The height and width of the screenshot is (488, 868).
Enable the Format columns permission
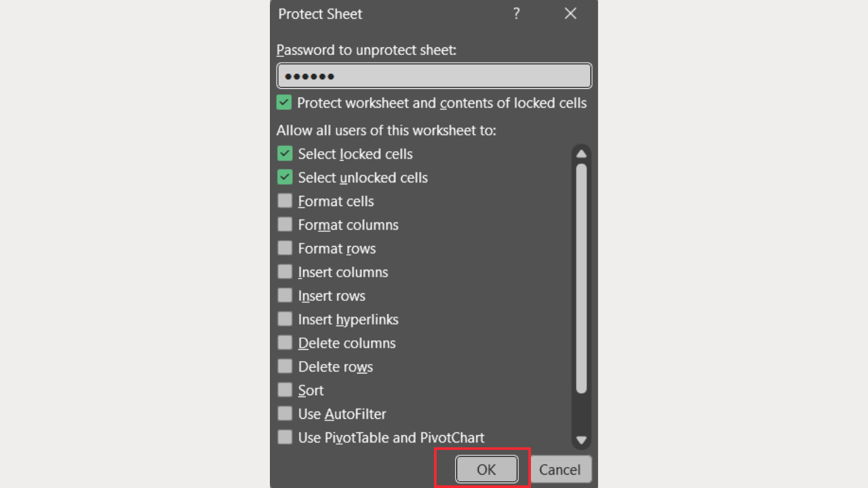pos(285,225)
